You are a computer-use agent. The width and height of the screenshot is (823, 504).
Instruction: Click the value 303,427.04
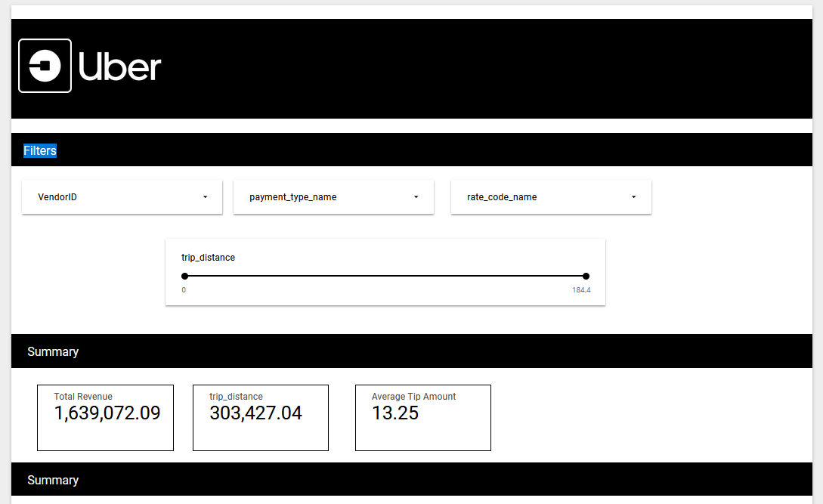[x=255, y=413]
